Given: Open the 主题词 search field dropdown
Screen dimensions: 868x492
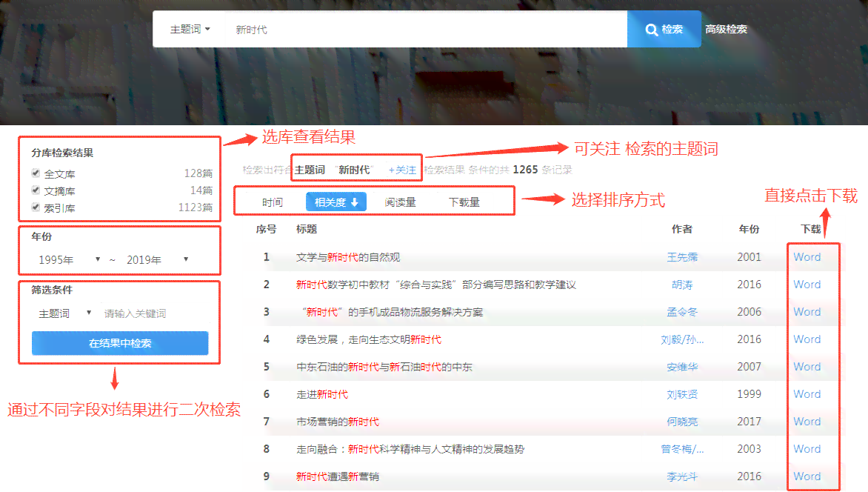Looking at the screenshot, I should tap(190, 29).
